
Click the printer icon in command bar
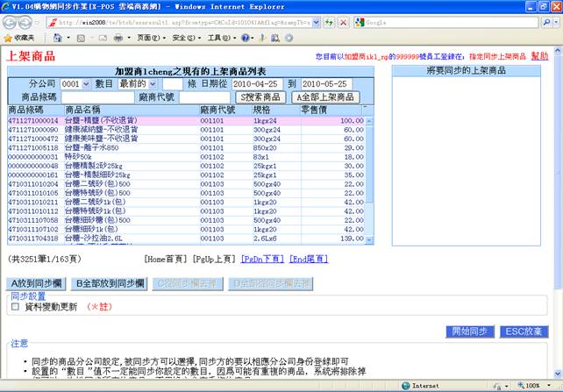pos(118,39)
